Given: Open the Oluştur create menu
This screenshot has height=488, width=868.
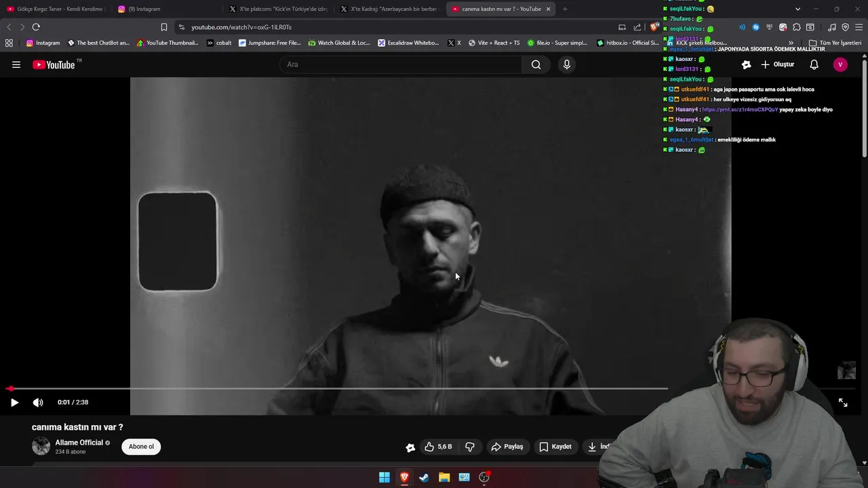Looking at the screenshot, I should point(777,64).
